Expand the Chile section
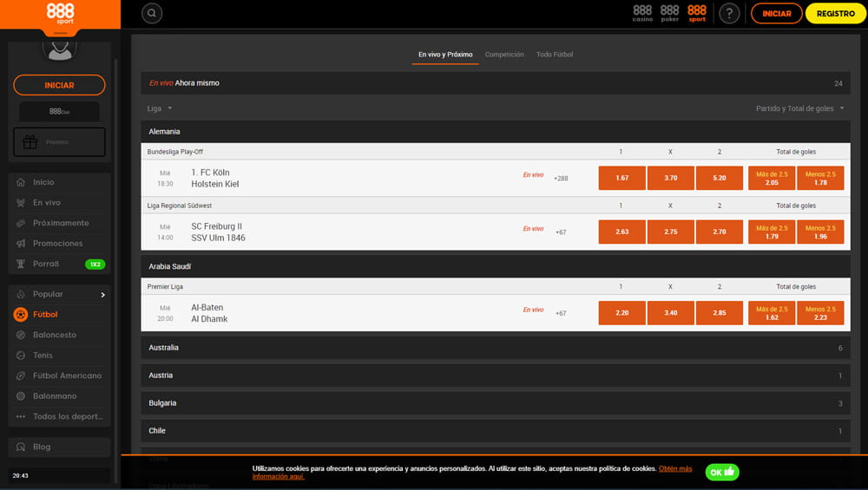Image resolution: width=868 pixels, height=490 pixels. 496,431
